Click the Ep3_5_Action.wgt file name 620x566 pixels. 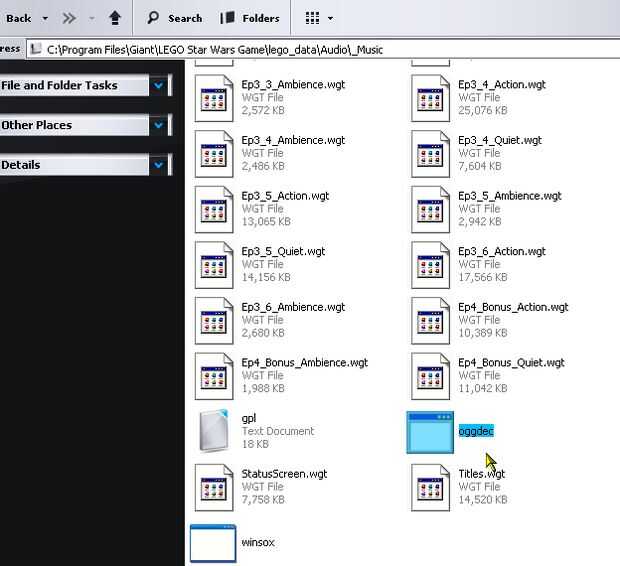click(285, 196)
